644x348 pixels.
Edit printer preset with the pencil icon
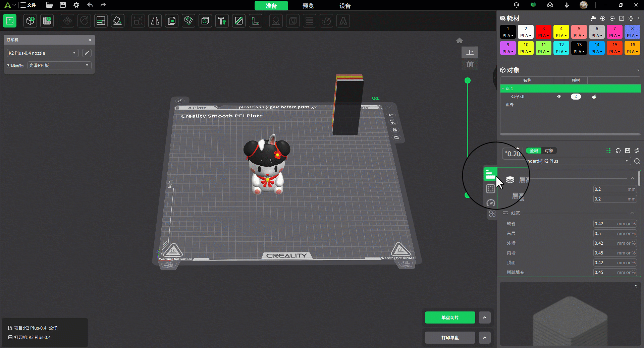pos(87,53)
